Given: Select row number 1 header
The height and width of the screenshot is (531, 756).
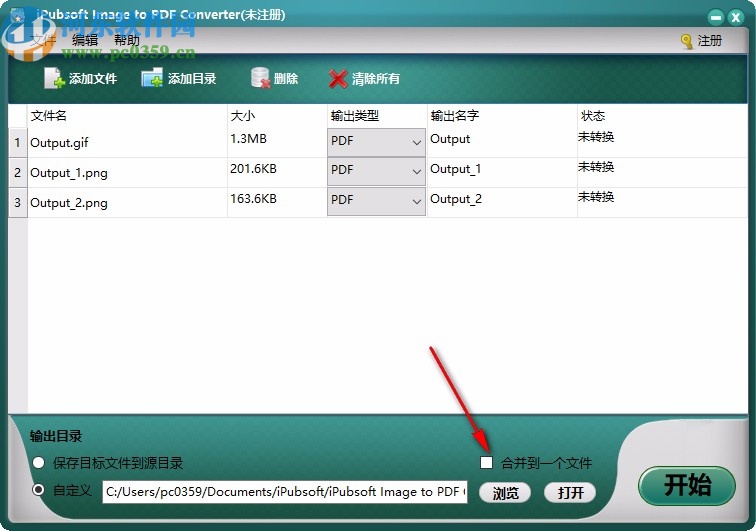Looking at the screenshot, I should (18, 142).
